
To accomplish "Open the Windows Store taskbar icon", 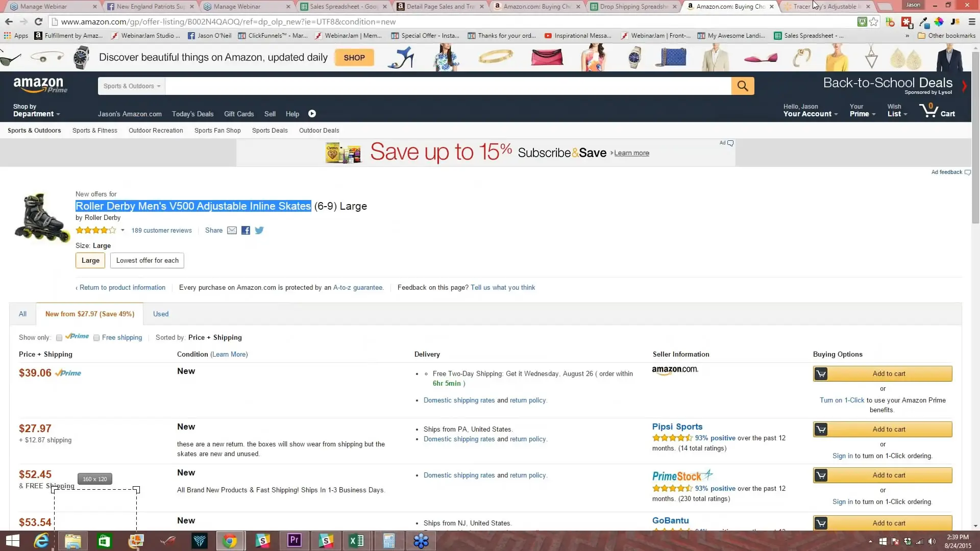I will [104, 541].
